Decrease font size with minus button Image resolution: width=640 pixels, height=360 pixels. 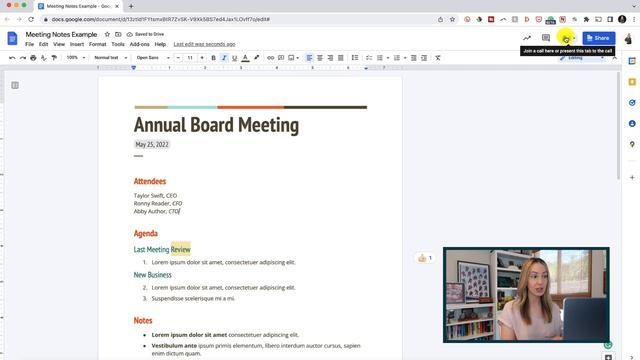pyautogui.click(x=178, y=58)
